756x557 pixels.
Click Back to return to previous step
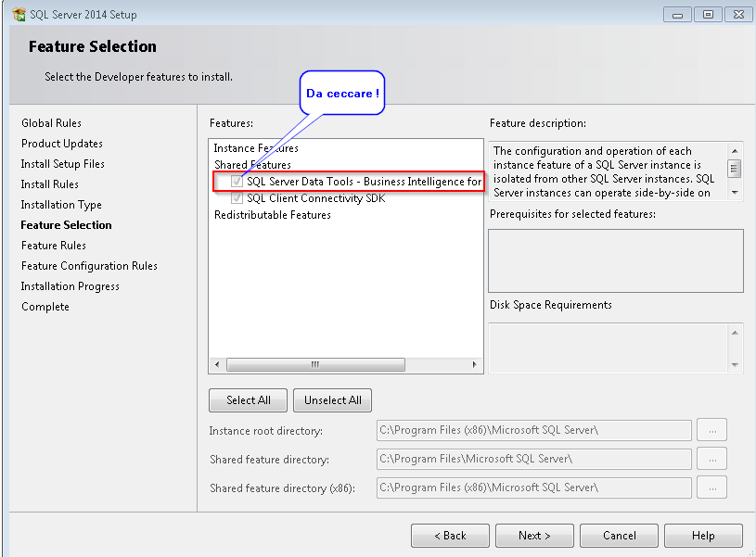click(450, 535)
